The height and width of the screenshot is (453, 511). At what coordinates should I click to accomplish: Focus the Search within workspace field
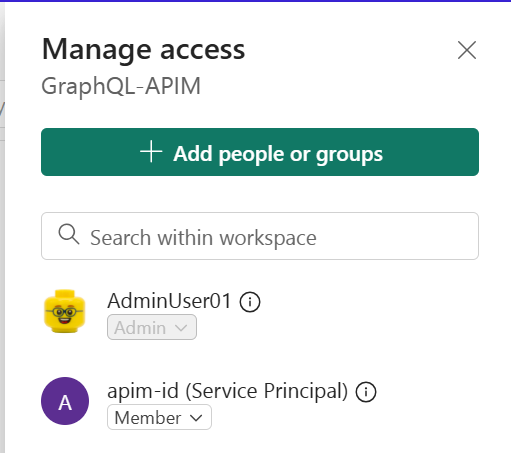[x=260, y=236]
